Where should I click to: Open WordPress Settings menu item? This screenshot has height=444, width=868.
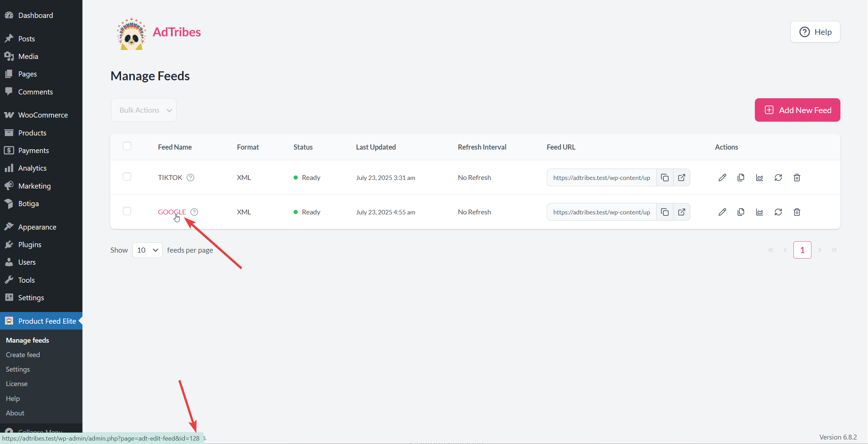41,297
